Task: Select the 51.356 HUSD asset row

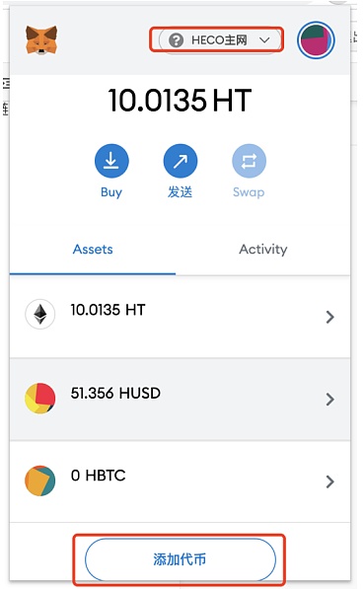Action: coord(180,399)
